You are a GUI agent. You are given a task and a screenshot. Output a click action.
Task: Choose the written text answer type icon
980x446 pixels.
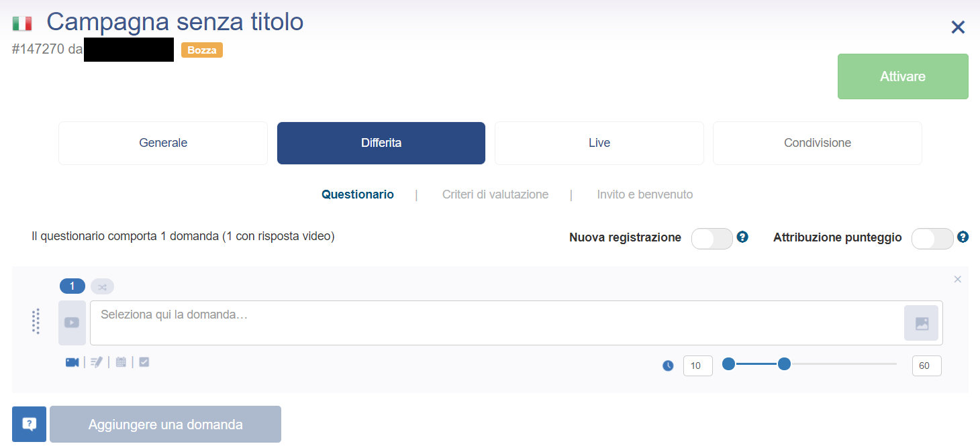click(97, 362)
